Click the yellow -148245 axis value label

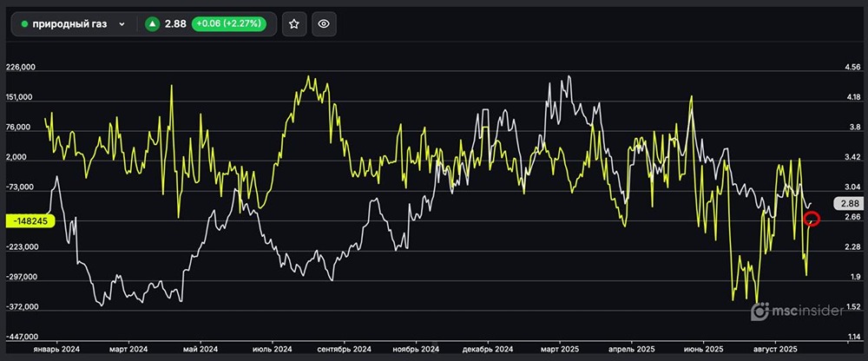(32, 220)
